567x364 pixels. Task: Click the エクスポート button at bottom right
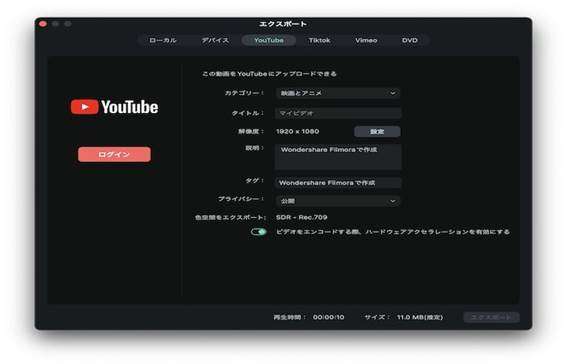click(491, 317)
